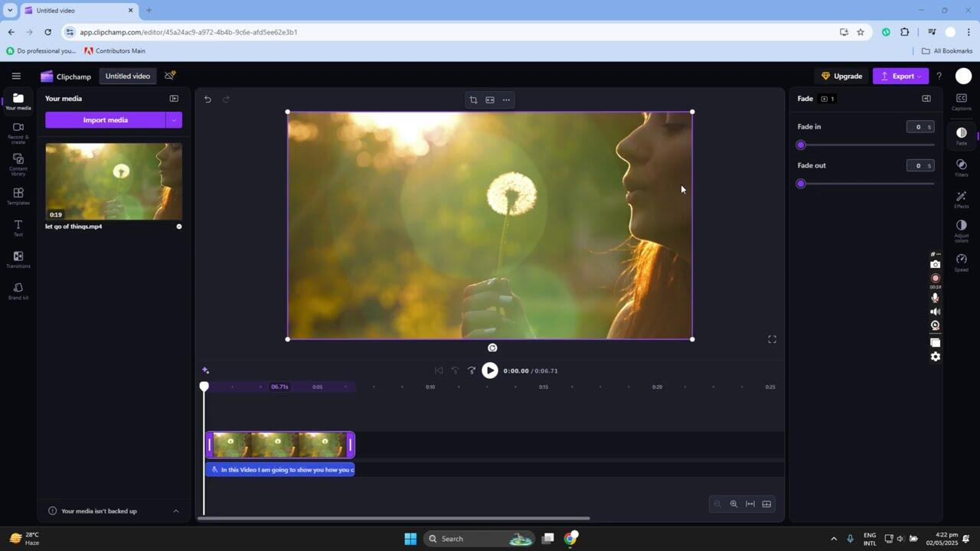Open the Adjust colors panel
Image resolution: width=980 pixels, height=551 pixels.
tap(962, 229)
